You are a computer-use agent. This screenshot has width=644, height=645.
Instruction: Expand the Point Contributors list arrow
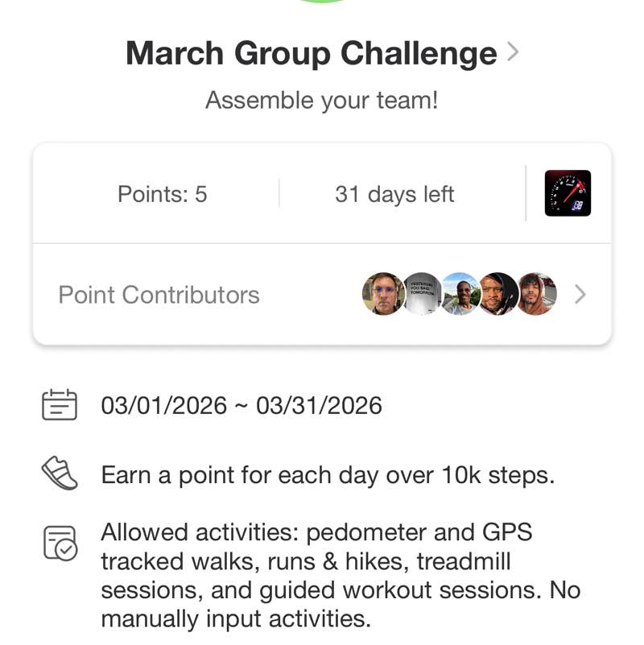(x=580, y=295)
